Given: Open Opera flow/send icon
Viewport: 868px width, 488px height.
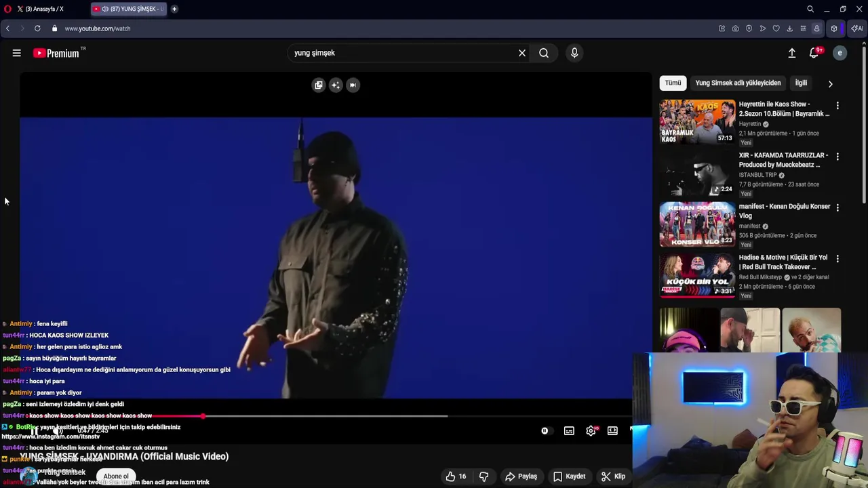Looking at the screenshot, I should 762,28.
